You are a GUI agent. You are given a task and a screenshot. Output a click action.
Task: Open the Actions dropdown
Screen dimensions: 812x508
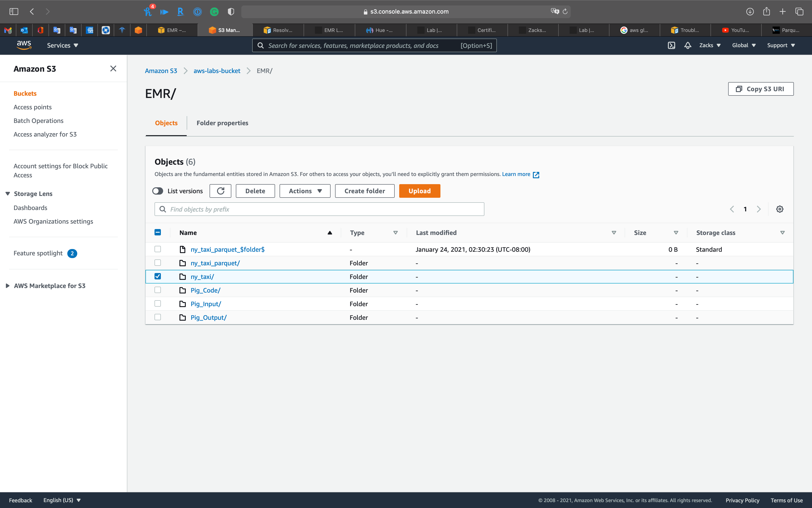(x=305, y=191)
